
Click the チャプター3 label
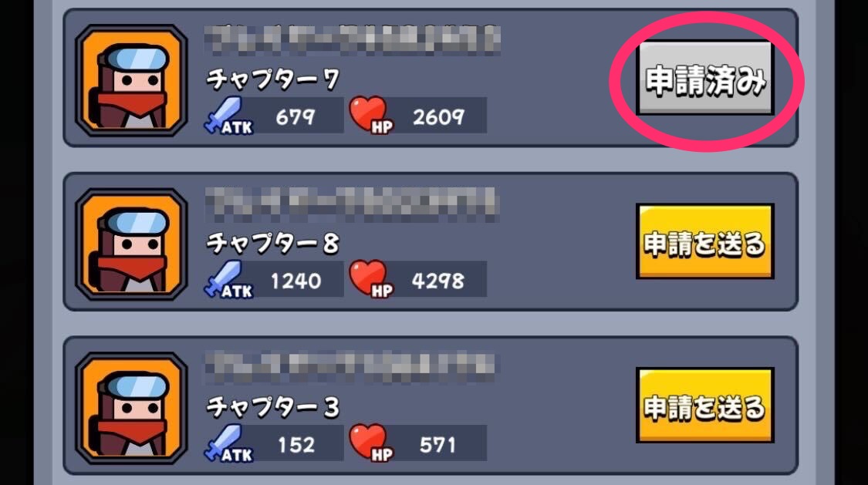point(272,407)
